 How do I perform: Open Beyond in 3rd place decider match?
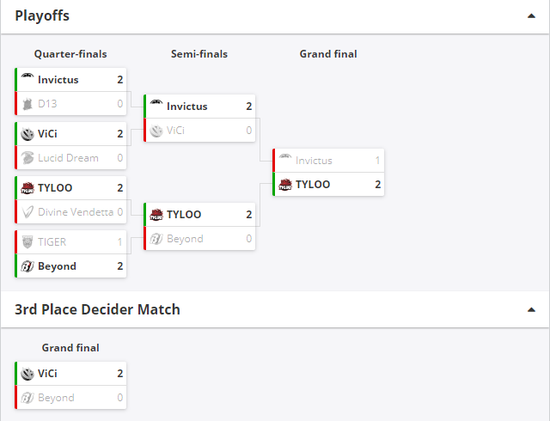[x=71, y=397]
